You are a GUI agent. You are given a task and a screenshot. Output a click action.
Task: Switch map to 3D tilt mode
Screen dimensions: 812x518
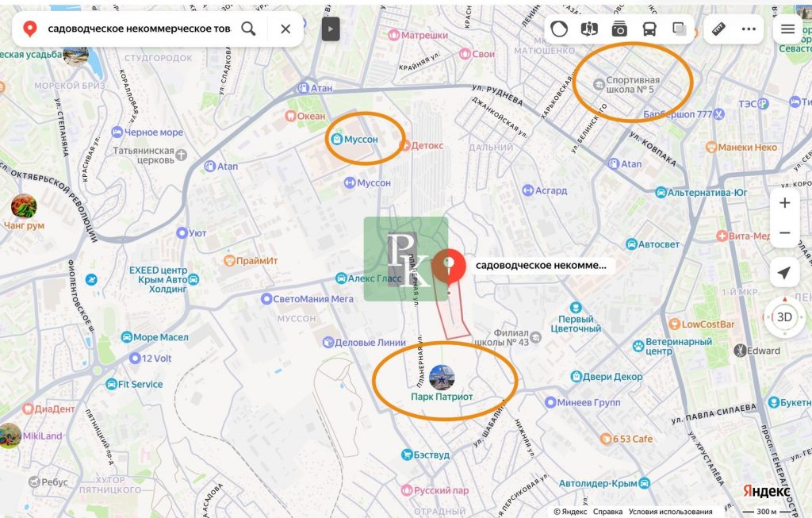click(x=784, y=317)
